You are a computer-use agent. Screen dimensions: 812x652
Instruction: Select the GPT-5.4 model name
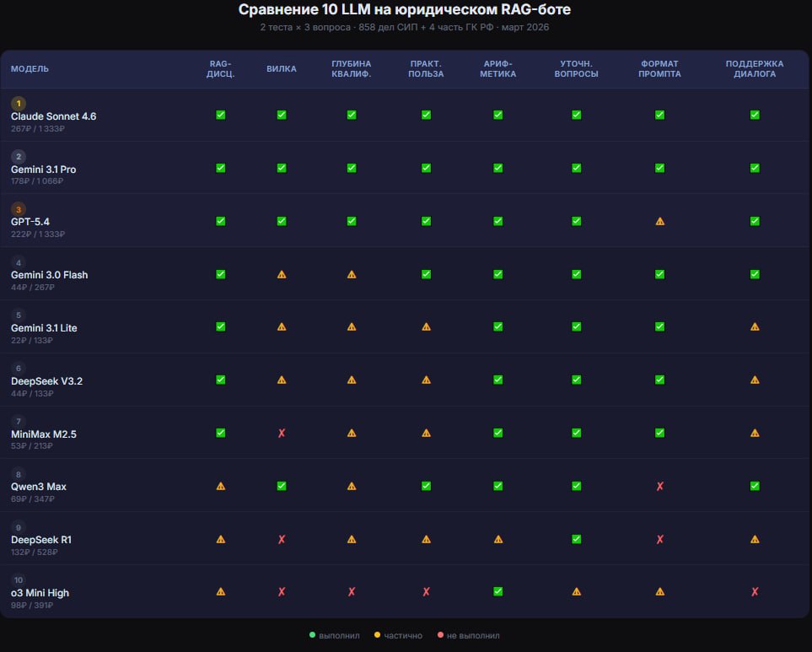(30, 222)
